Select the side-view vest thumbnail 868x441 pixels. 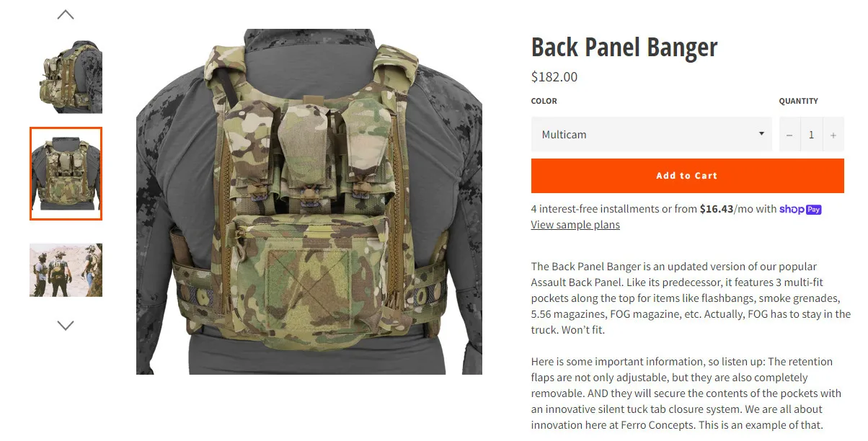pyautogui.click(x=66, y=77)
